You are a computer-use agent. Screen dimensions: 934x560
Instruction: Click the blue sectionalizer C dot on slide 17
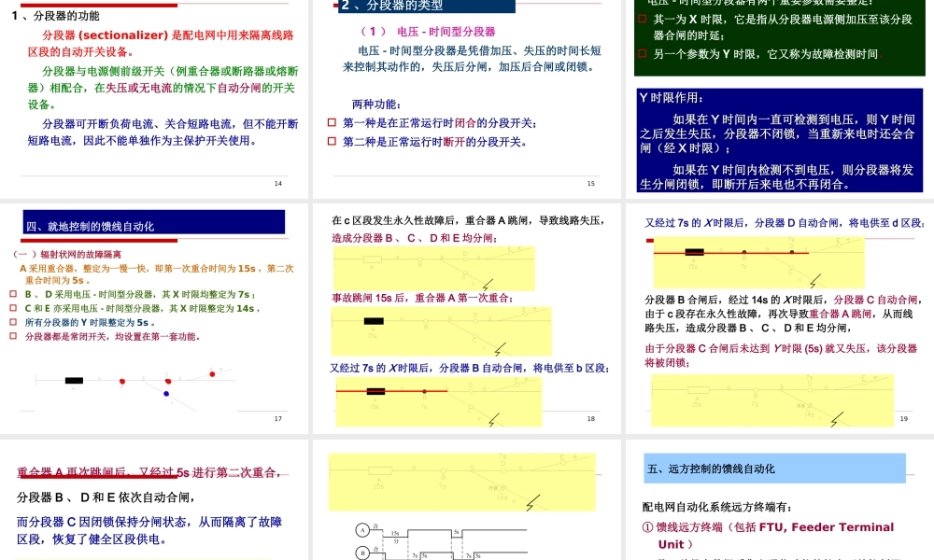pyautogui.click(x=166, y=393)
